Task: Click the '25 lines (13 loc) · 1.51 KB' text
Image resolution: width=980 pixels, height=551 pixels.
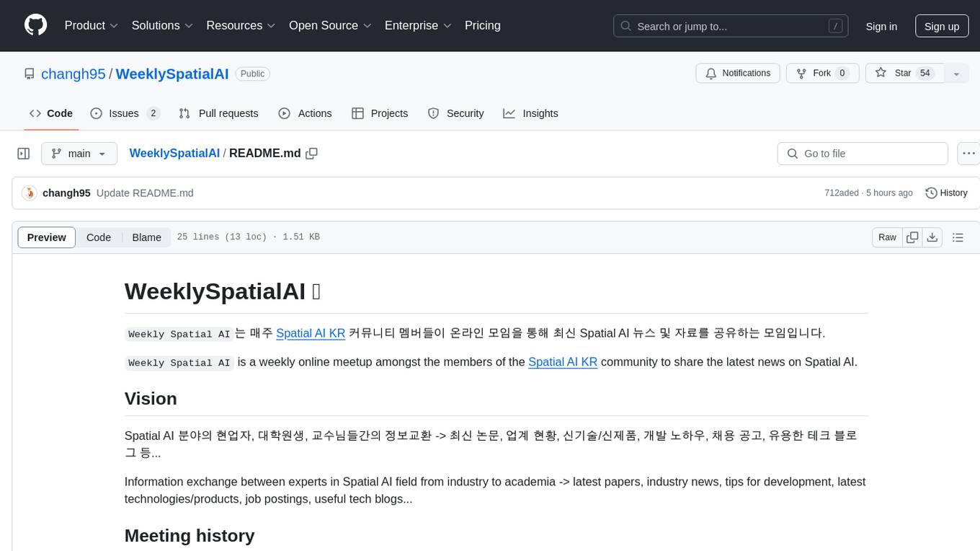Action: (248, 237)
